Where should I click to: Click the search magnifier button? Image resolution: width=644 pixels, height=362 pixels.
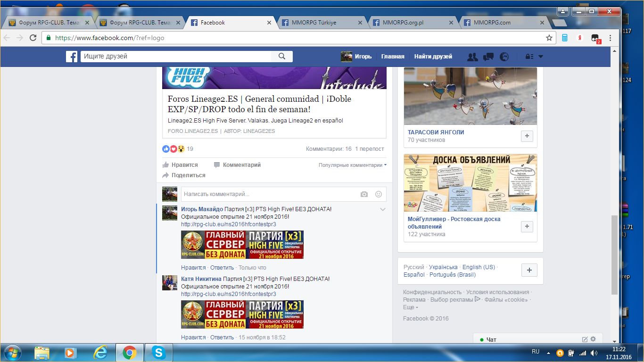point(282,57)
